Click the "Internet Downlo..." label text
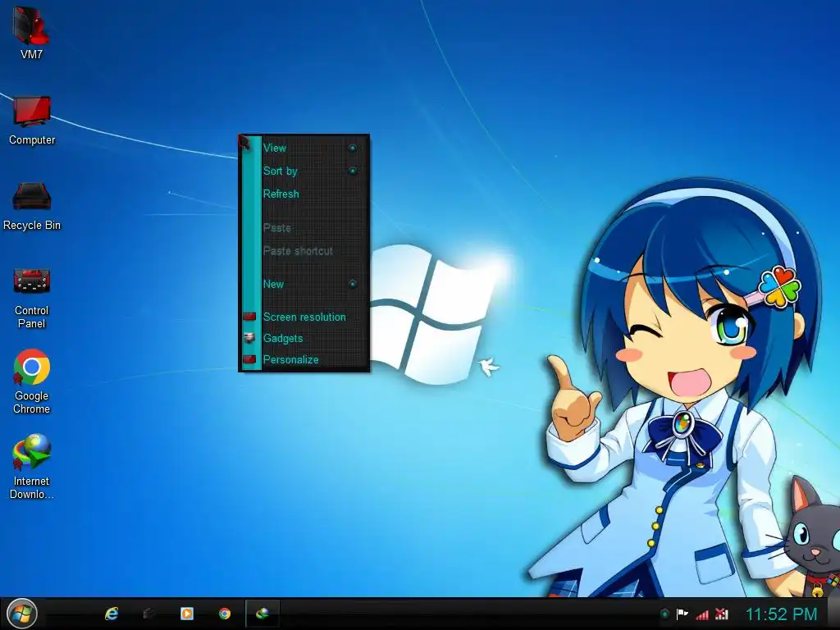This screenshot has width=840, height=630. click(32, 487)
